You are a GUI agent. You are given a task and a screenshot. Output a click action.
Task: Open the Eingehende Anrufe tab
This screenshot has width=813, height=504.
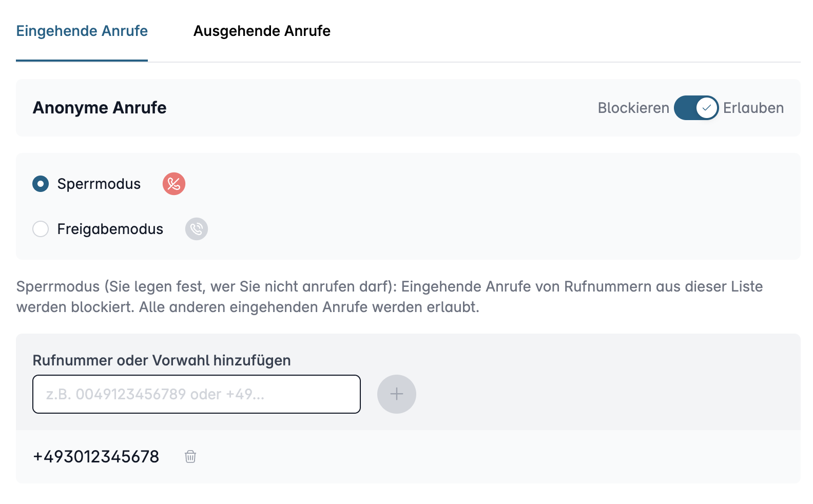point(82,31)
